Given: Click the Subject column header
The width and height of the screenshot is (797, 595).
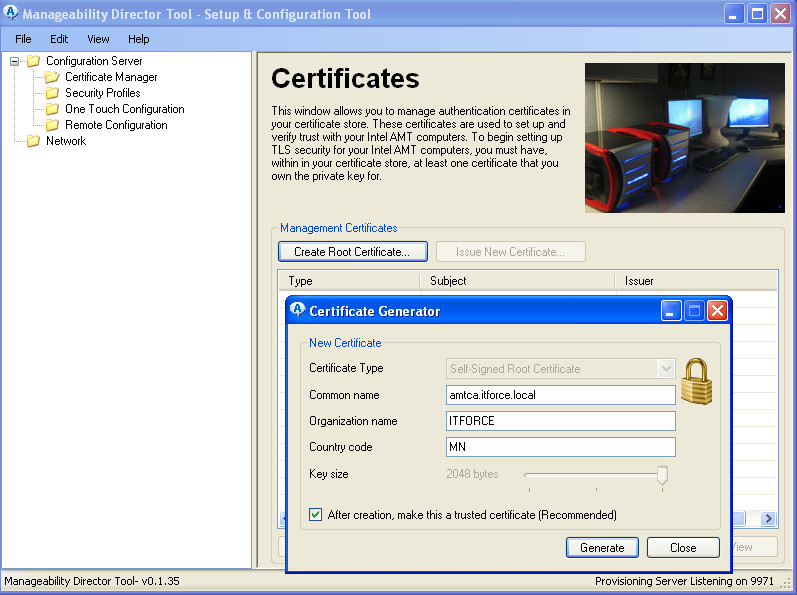Looking at the screenshot, I should (x=517, y=281).
